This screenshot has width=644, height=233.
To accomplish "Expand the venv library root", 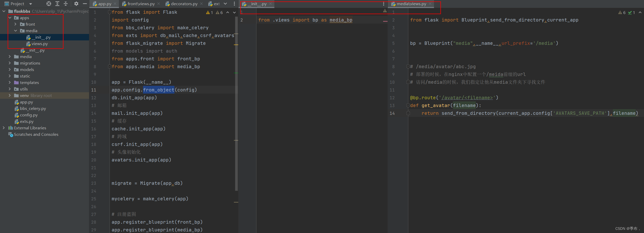I will [x=10, y=95].
